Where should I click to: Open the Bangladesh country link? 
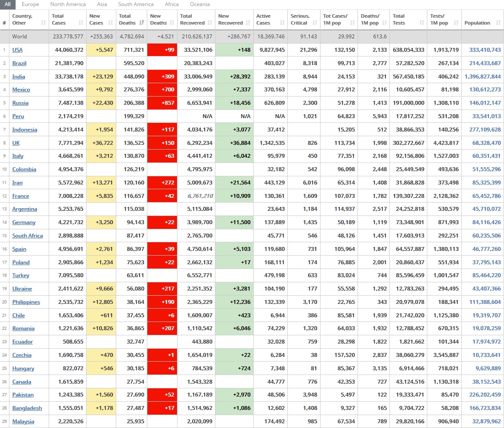(27, 408)
